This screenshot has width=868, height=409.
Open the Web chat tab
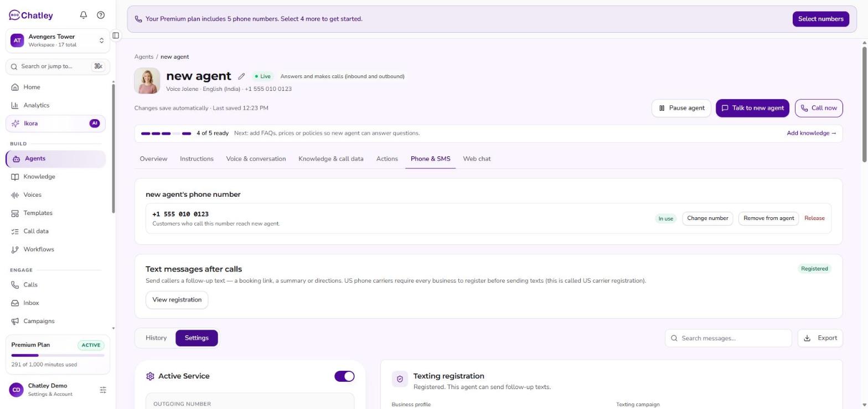pos(477,159)
